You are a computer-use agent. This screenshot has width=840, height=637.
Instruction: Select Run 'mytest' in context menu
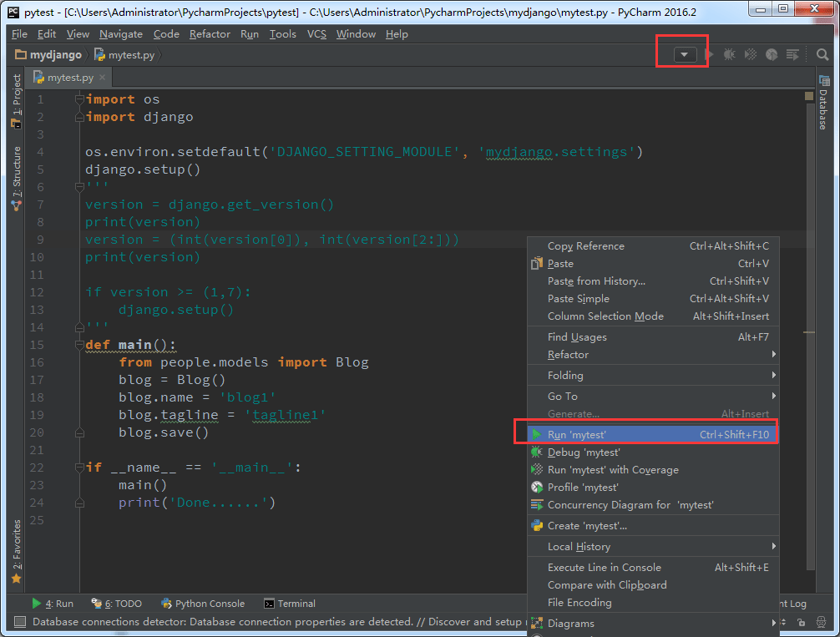653,434
